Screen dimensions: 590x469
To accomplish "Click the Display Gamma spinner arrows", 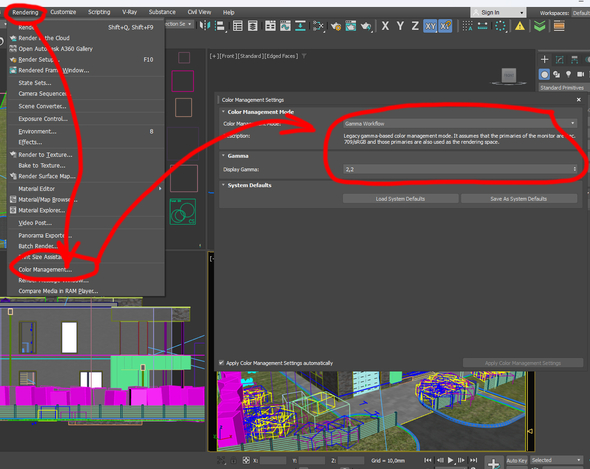I will pos(574,169).
